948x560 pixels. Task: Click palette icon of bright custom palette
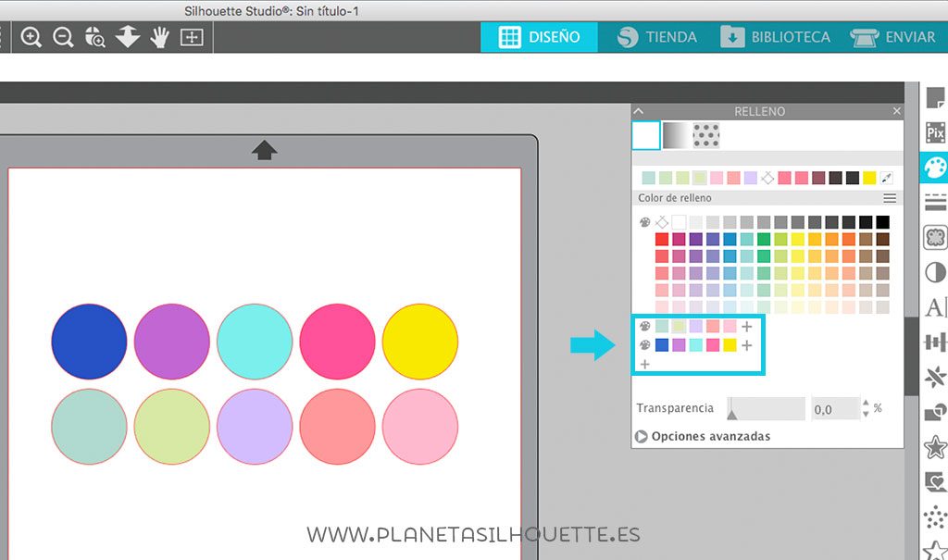click(645, 345)
